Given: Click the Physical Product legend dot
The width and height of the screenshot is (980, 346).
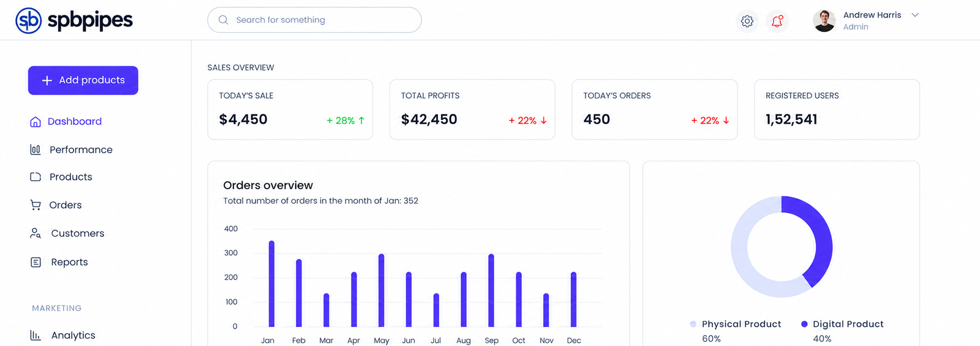Looking at the screenshot, I should pyautogui.click(x=693, y=324).
